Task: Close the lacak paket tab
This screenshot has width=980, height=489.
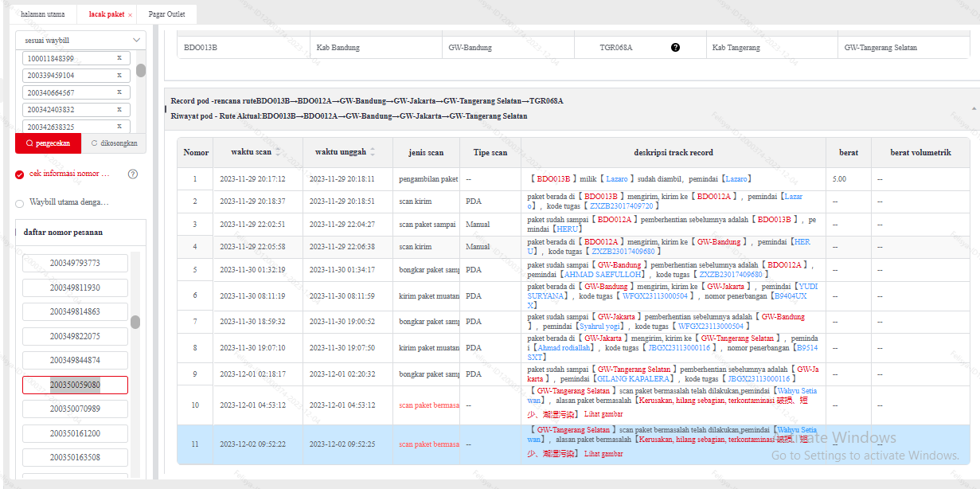Action: [x=130, y=15]
